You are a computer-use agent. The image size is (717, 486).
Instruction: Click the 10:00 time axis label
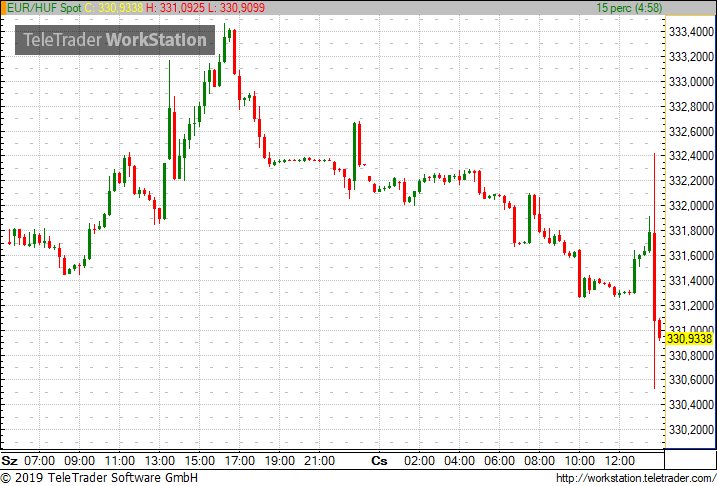(x=579, y=460)
